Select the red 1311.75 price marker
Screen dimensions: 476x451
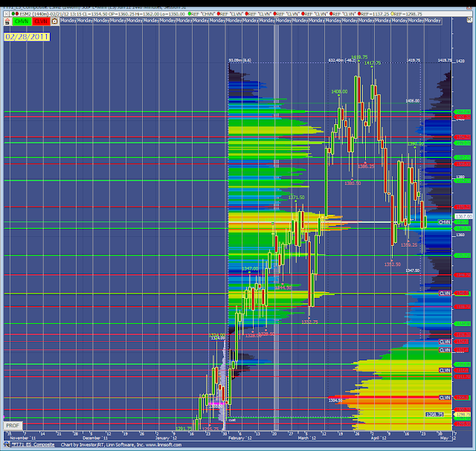462,377
